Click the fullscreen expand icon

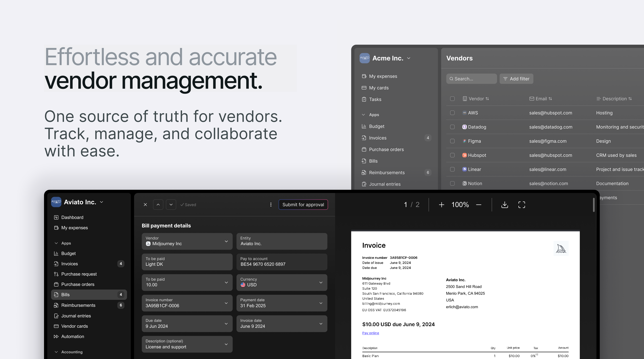[522, 205]
